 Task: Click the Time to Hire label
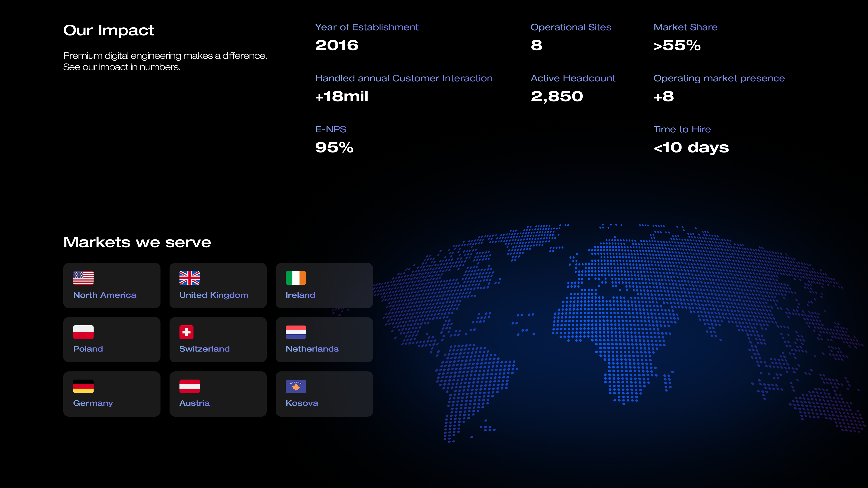click(x=682, y=129)
